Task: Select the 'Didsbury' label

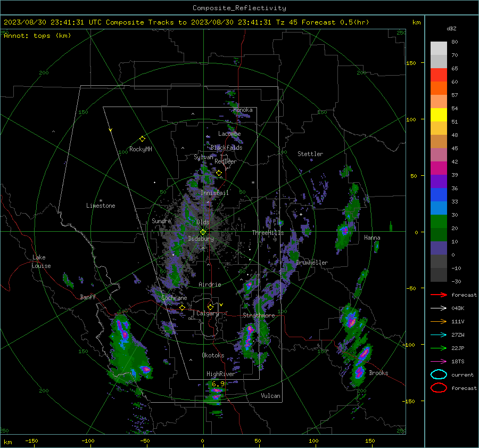Action: (x=201, y=239)
